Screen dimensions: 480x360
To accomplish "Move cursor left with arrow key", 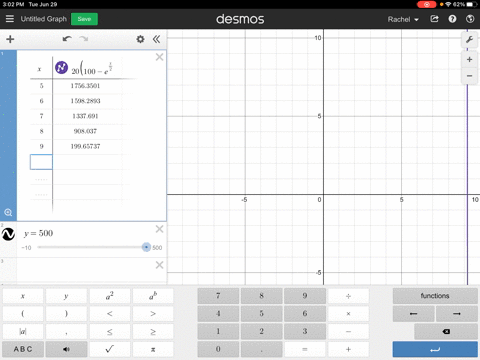I will 413,314.
